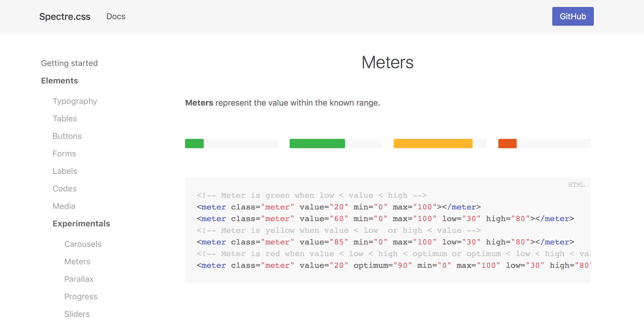This screenshot has height=332, width=644.
Task: Go to Getting started section
Action: (x=69, y=63)
